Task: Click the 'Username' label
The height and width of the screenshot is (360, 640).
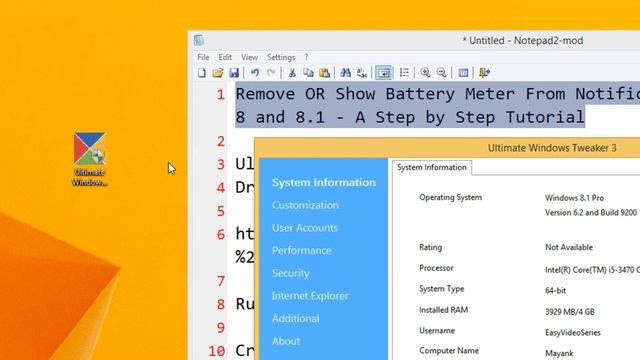Action: 437,331
